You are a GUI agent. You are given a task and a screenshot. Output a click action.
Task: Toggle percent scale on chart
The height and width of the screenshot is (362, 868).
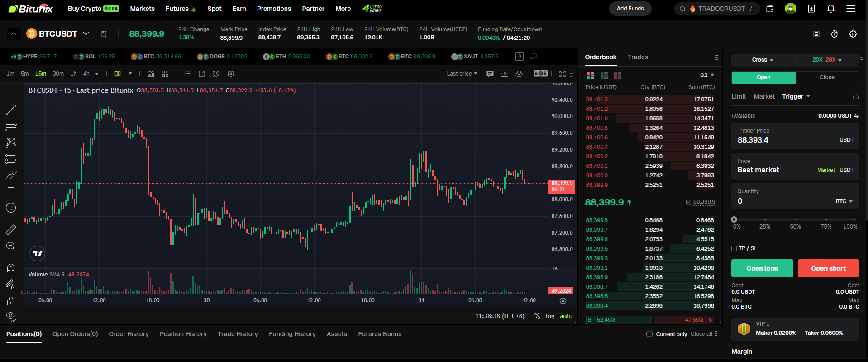(x=537, y=316)
